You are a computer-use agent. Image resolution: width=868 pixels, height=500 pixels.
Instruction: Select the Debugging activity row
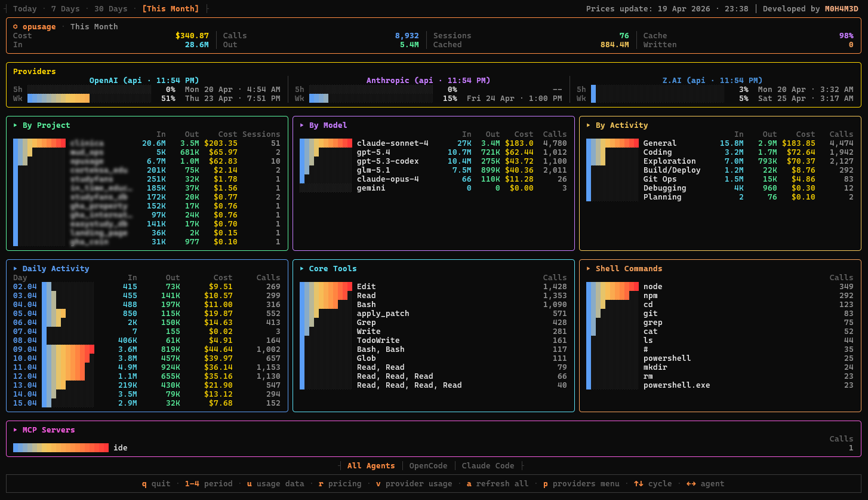(719, 188)
